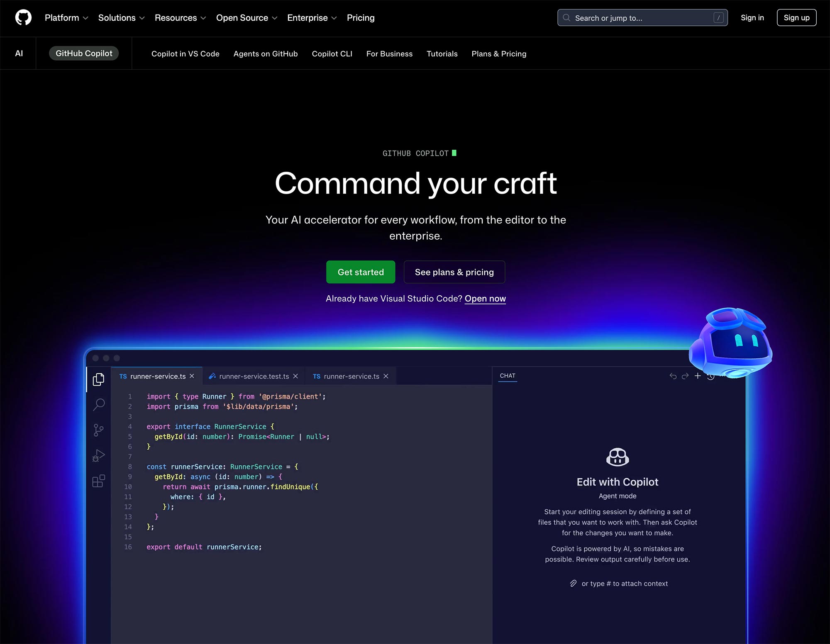The height and width of the screenshot is (644, 830).
Task: Click the redo arrow in chat toolbar
Action: click(x=685, y=376)
